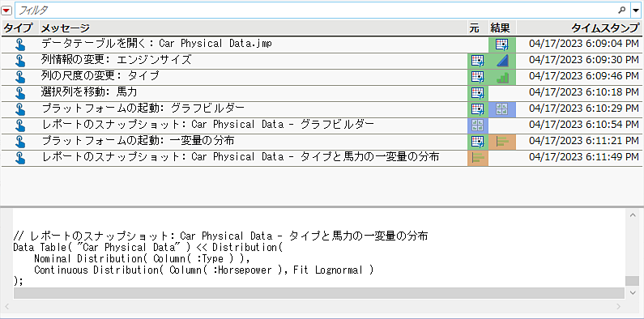Sort by the タイプ column header
Image resolution: width=644 pixels, height=319 pixels.
18,28
